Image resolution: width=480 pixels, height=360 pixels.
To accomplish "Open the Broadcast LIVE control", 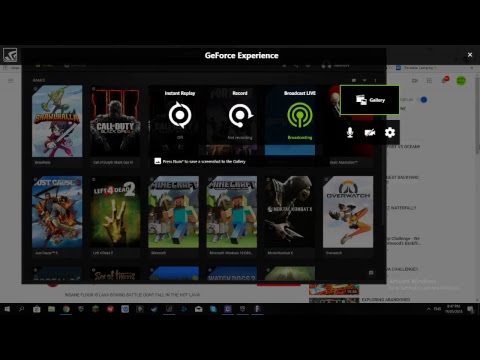I will [x=300, y=115].
